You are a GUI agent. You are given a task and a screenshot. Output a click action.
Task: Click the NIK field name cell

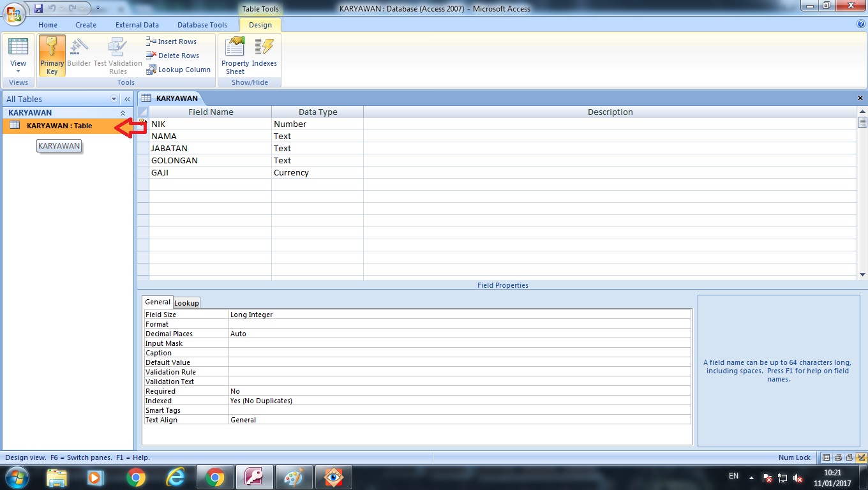tap(211, 124)
